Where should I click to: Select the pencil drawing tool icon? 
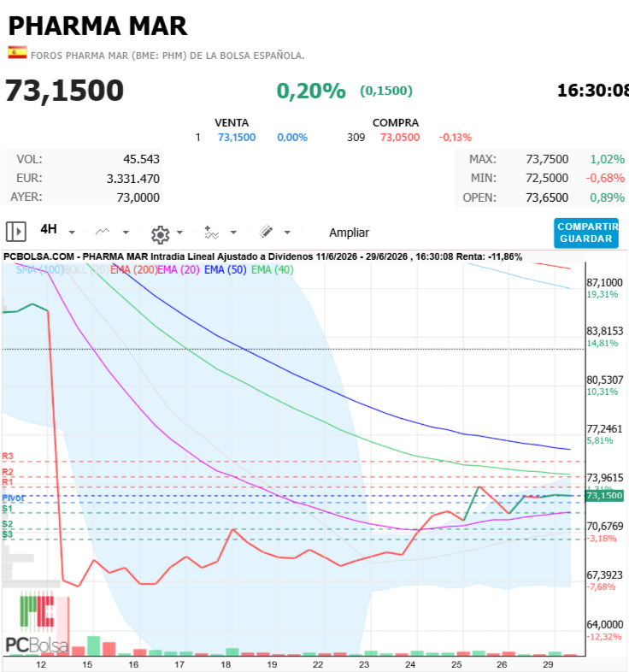pos(266,232)
